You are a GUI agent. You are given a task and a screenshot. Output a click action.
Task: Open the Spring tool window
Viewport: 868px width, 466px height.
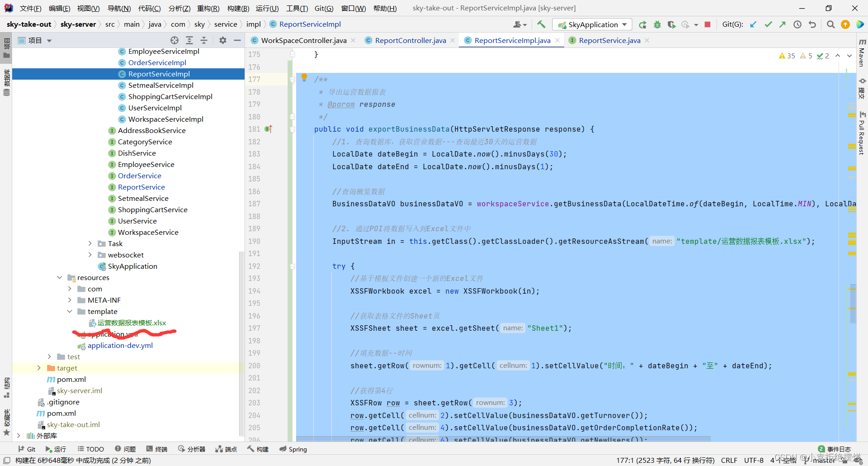(293, 449)
